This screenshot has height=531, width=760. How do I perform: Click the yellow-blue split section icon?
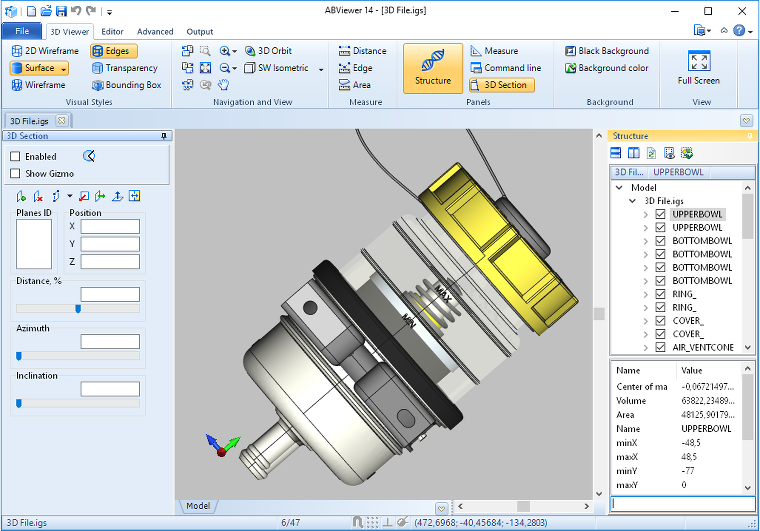click(135, 196)
